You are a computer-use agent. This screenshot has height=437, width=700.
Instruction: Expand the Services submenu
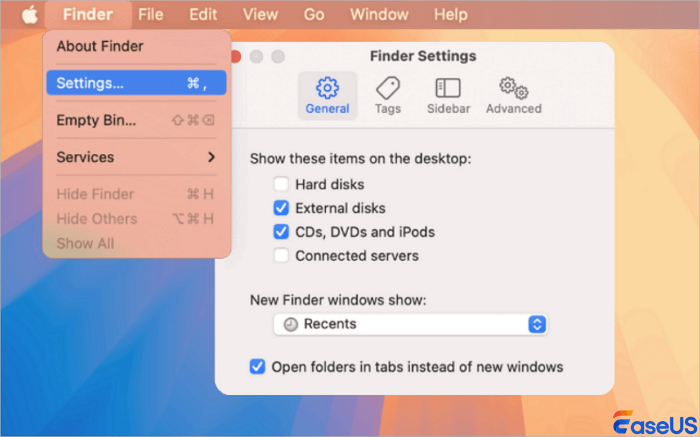point(136,157)
